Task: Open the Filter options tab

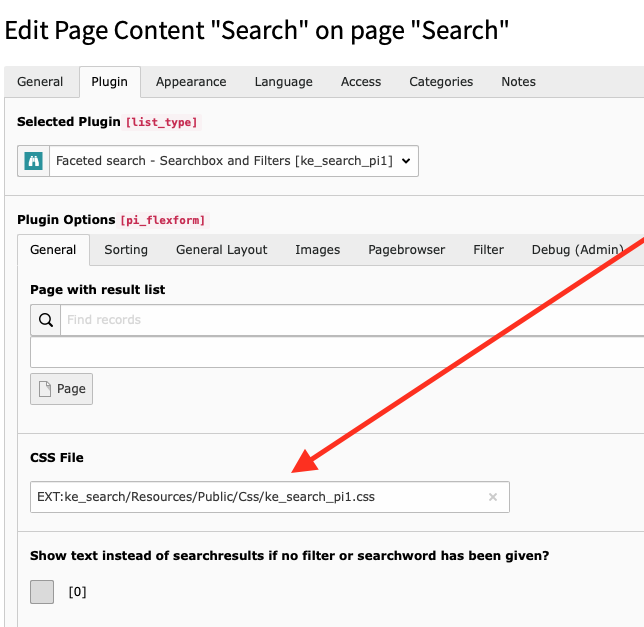Action: coord(489,250)
